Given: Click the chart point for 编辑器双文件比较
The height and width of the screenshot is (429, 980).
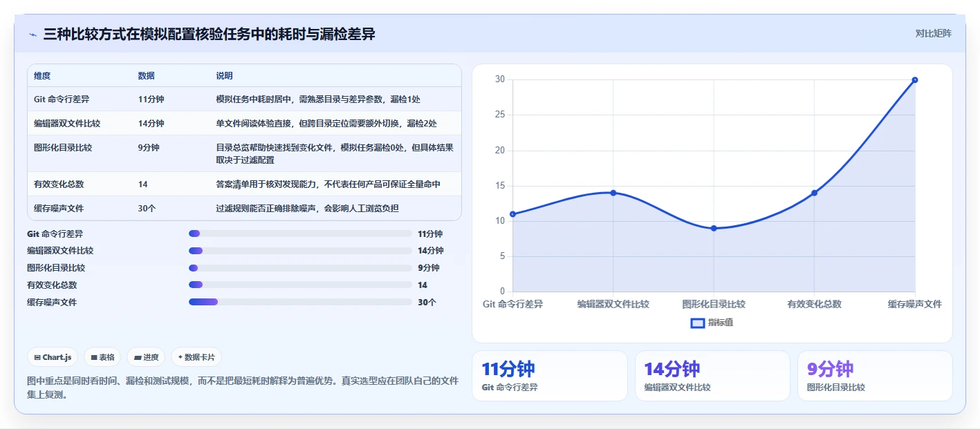Looking at the screenshot, I should [x=613, y=193].
